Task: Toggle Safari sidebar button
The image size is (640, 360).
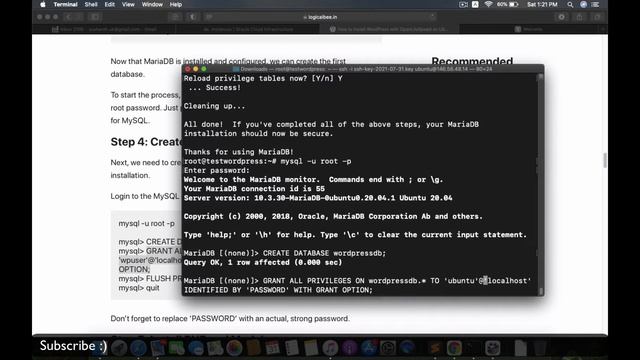Action: [95, 17]
